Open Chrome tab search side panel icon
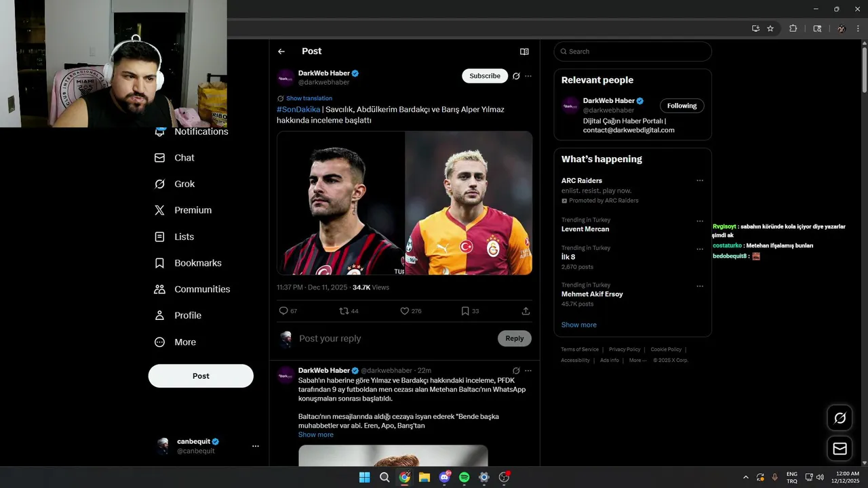The image size is (868, 488). click(x=817, y=28)
